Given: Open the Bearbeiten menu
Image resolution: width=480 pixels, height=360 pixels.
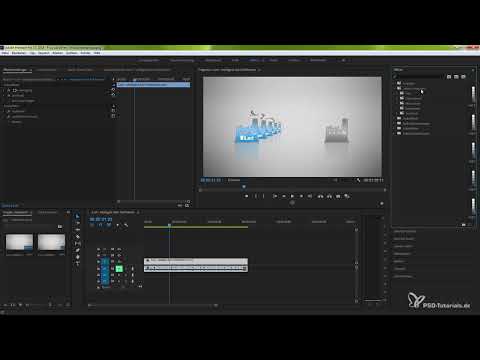Looking at the screenshot, I should (x=19, y=53).
